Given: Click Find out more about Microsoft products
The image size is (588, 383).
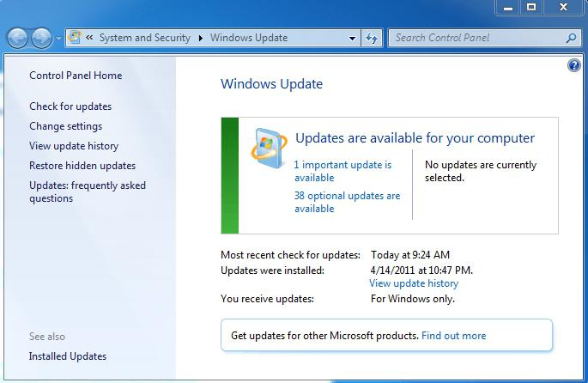Looking at the screenshot, I should [x=454, y=336].
